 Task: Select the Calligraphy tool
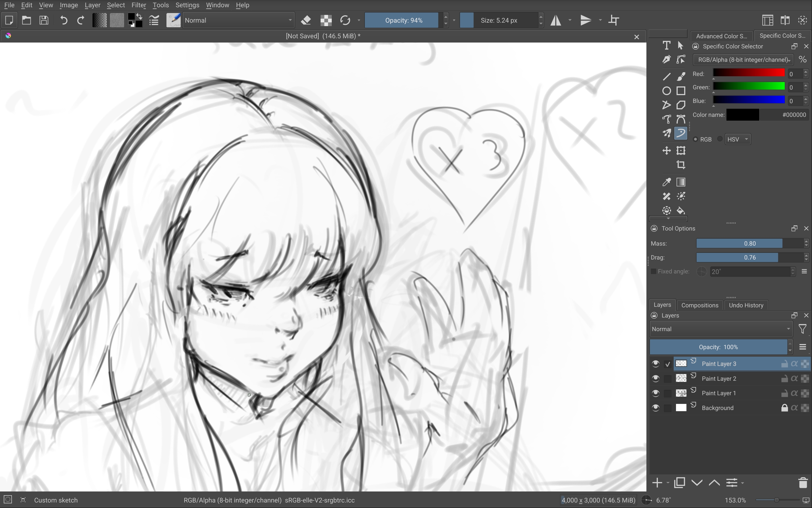666,59
